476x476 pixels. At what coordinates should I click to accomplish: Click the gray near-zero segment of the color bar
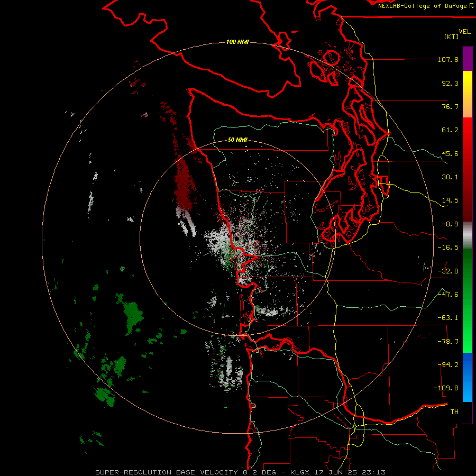click(467, 235)
